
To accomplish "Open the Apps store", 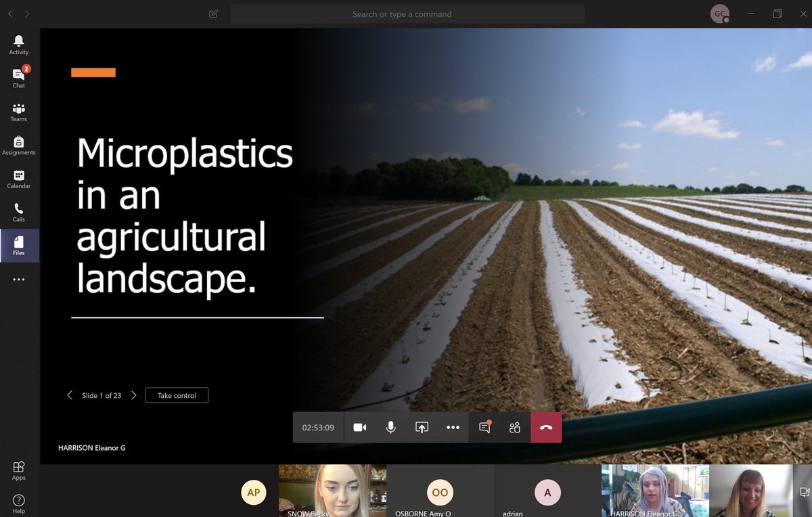I will pyautogui.click(x=19, y=470).
